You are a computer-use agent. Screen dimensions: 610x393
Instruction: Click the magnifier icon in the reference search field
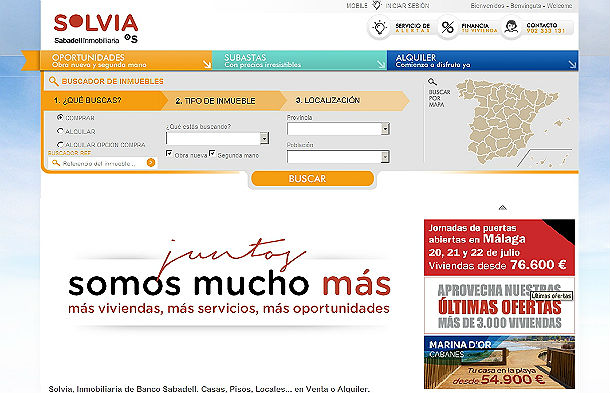point(56,163)
